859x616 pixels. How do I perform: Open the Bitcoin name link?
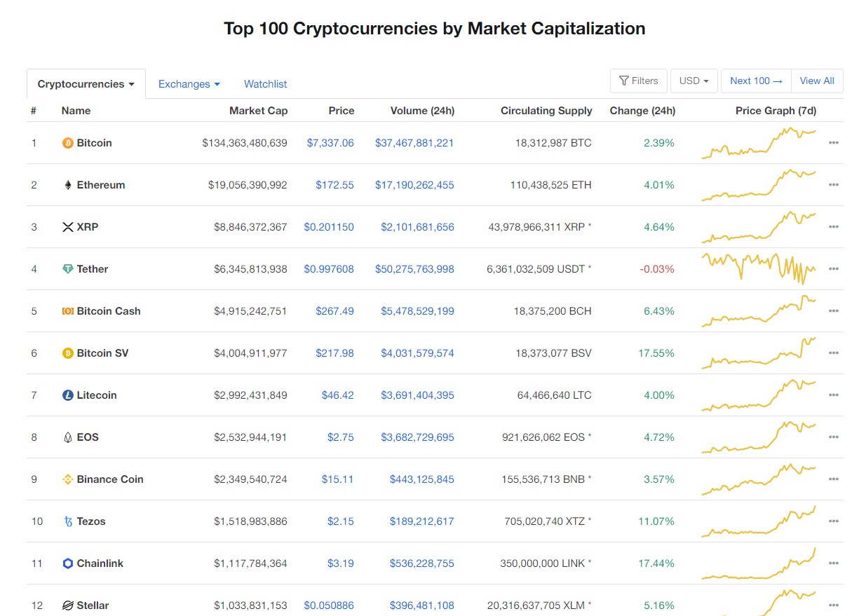[94, 143]
